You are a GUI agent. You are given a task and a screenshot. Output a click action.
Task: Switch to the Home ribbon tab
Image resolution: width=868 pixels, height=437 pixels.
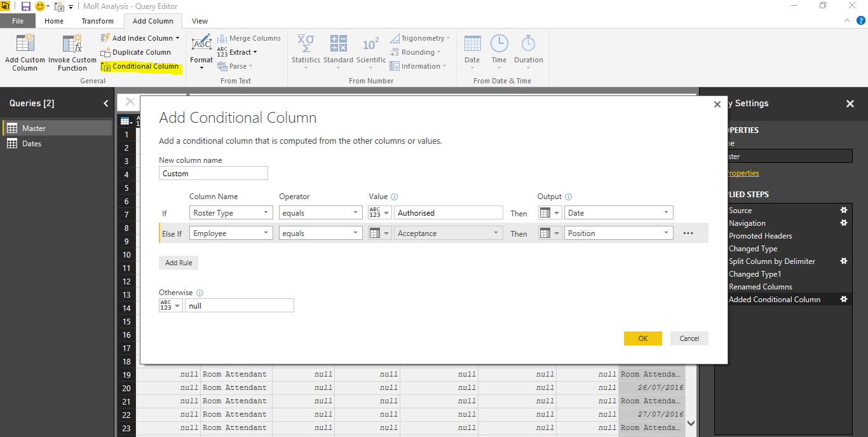(x=54, y=21)
